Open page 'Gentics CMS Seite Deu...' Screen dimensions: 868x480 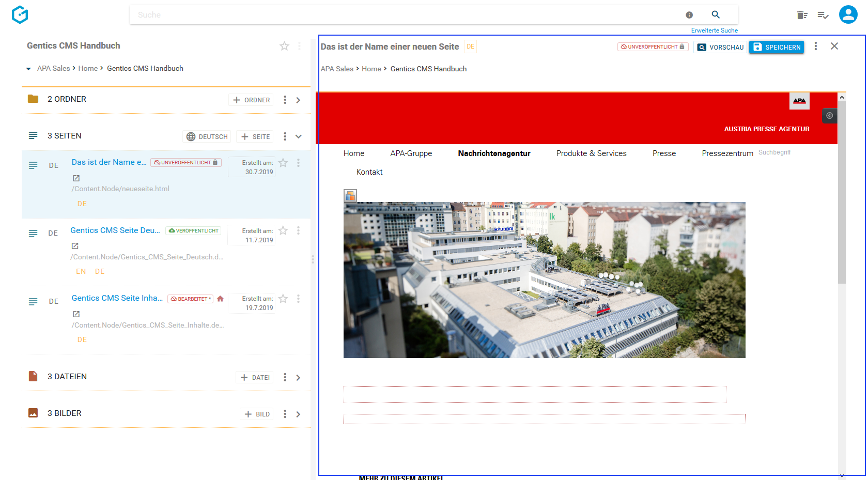pos(115,230)
